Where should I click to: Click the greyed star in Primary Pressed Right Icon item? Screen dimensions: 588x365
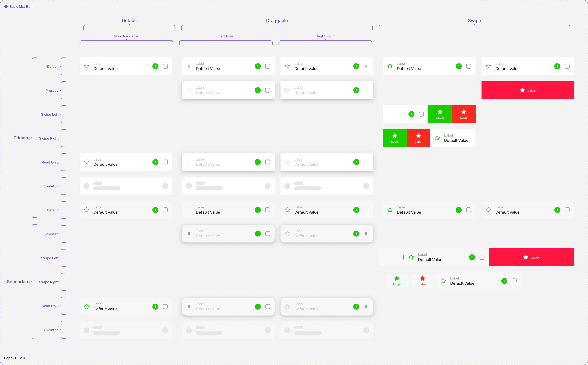coord(287,90)
